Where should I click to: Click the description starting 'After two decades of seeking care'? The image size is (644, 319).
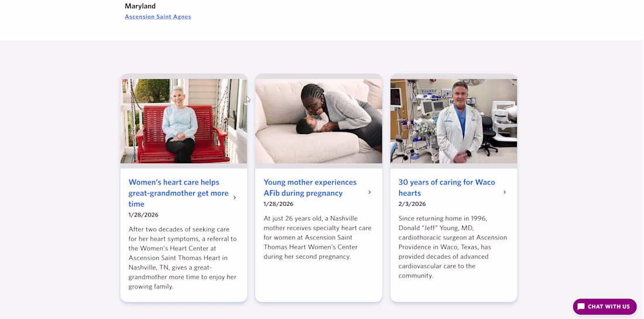[182, 258]
